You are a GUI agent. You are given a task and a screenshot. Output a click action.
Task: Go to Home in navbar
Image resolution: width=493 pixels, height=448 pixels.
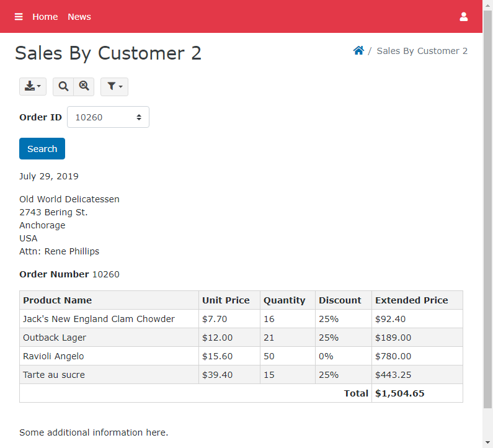click(45, 17)
